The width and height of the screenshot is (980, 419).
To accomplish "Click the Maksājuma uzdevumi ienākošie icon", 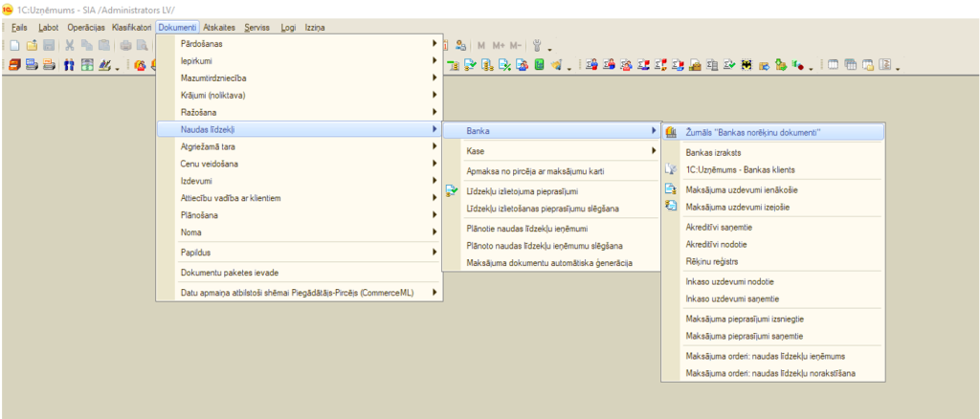I will click(x=671, y=190).
